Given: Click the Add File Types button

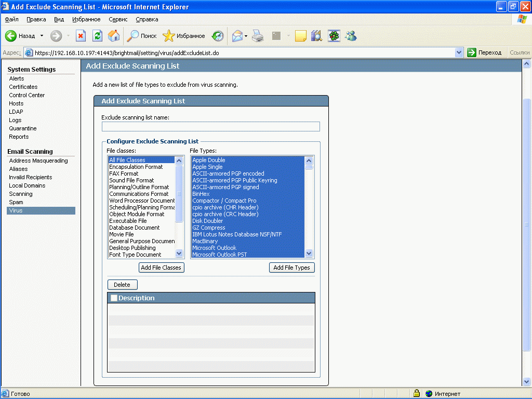Looking at the screenshot, I should pos(292,268).
